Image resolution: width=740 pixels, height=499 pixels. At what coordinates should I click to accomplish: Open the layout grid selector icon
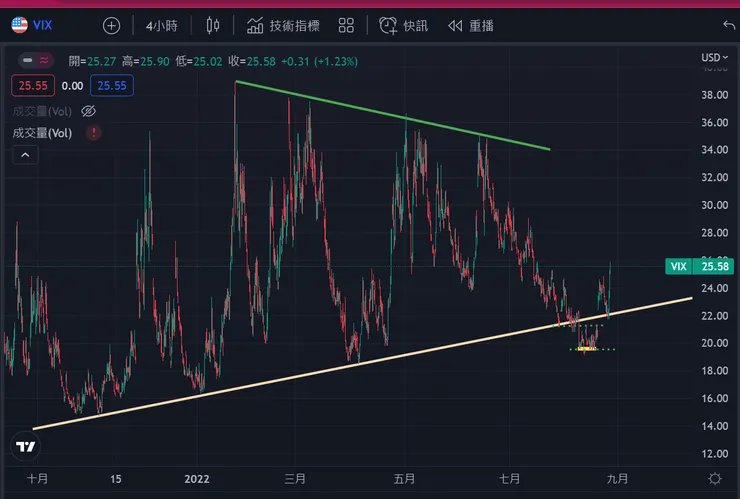[x=346, y=25]
